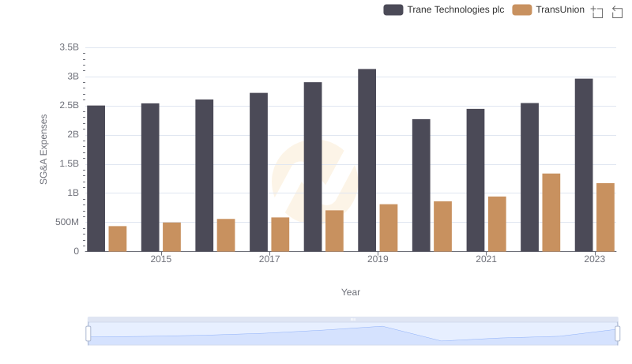The width and height of the screenshot is (632, 364).
Task: Click the 3.5B y-axis label
Action: pos(70,47)
